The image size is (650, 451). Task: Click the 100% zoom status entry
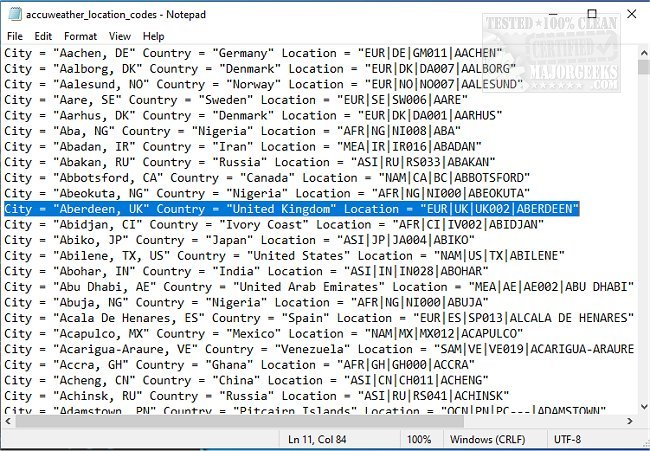[419, 439]
